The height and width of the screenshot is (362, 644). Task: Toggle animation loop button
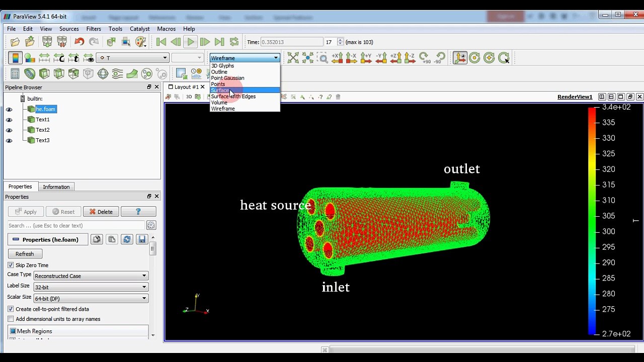(234, 42)
